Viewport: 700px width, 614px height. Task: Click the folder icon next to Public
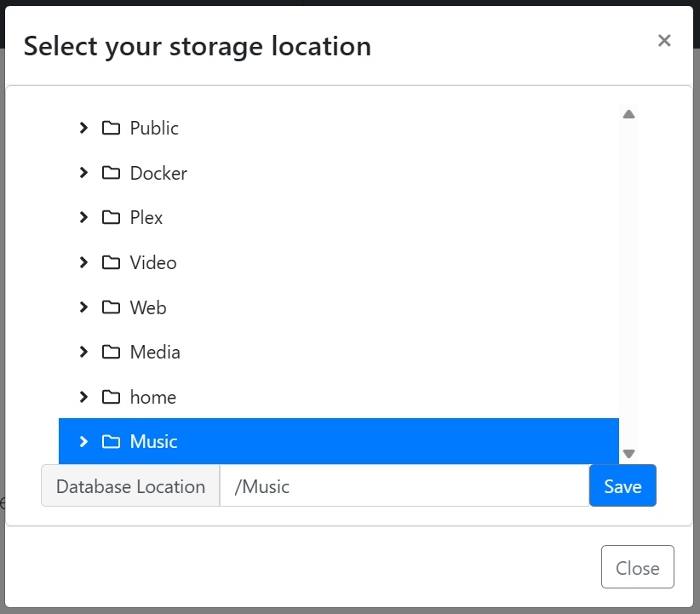coord(111,129)
